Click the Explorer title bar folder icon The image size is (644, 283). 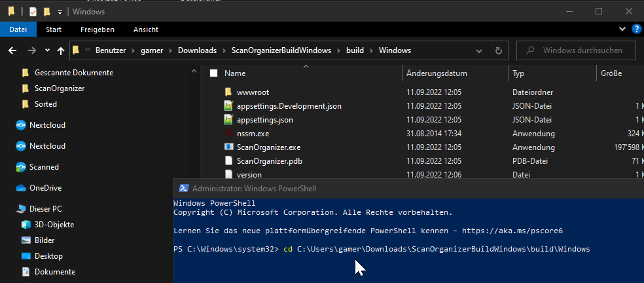click(12, 12)
